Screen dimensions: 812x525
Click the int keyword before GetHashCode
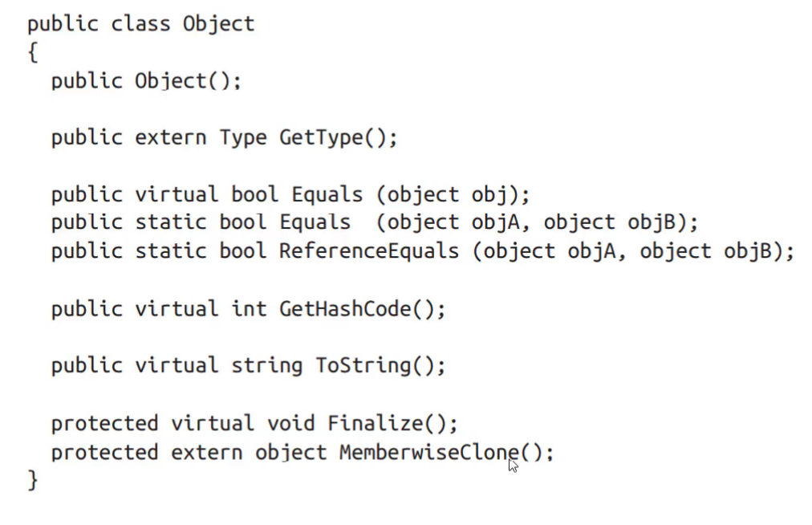click(x=249, y=309)
